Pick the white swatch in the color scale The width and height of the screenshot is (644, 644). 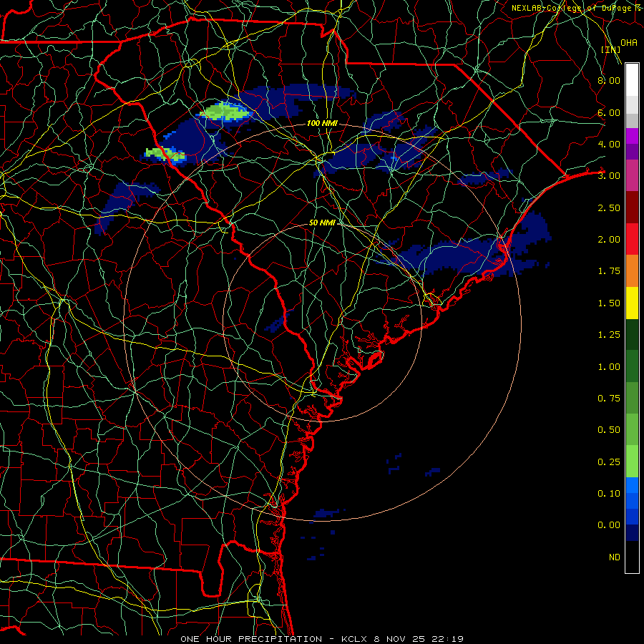pyautogui.click(x=632, y=80)
